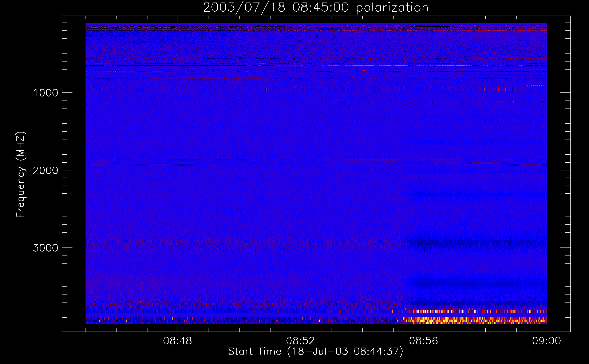Click the 2000 frequency tick label
The height and width of the screenshot is (364, 589).
click(x=46, y=170)
